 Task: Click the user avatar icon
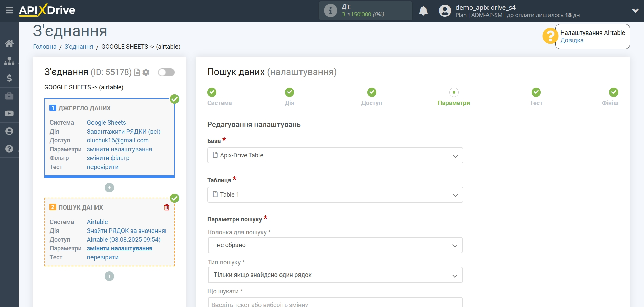tap(445, 11)
